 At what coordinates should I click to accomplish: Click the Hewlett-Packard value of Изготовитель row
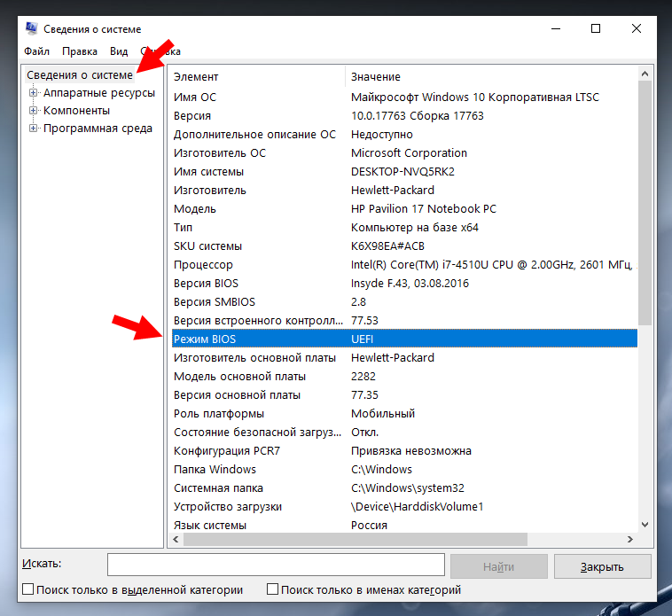point(393,191)
